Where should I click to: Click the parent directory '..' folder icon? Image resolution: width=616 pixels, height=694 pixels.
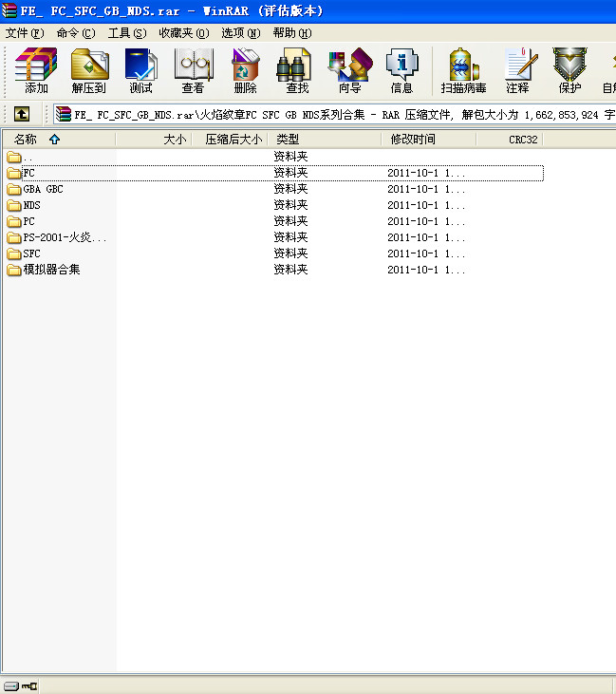[13, 157]
